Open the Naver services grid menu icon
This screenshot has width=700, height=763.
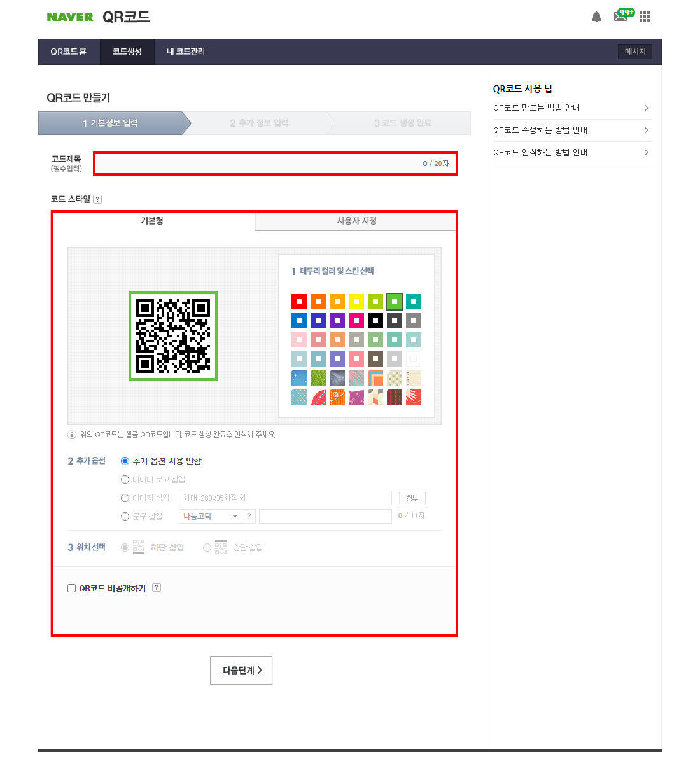(645, 17)
